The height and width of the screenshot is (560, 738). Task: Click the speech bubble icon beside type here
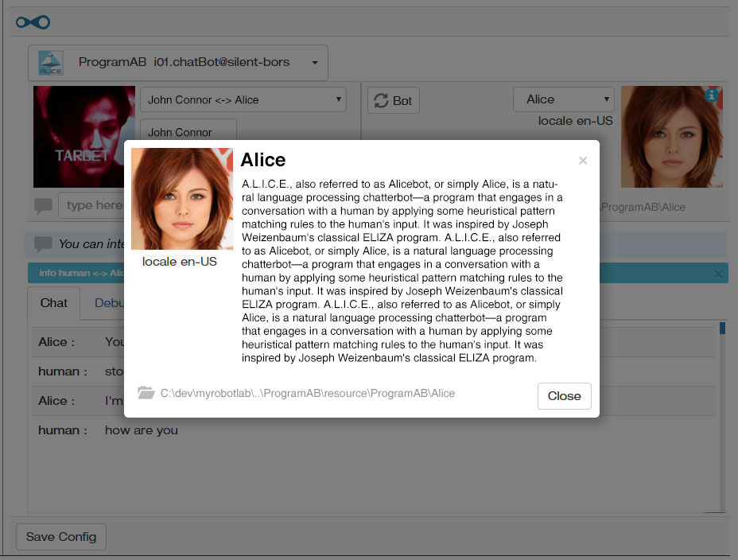pyautogui.click(x=43, y=206)
